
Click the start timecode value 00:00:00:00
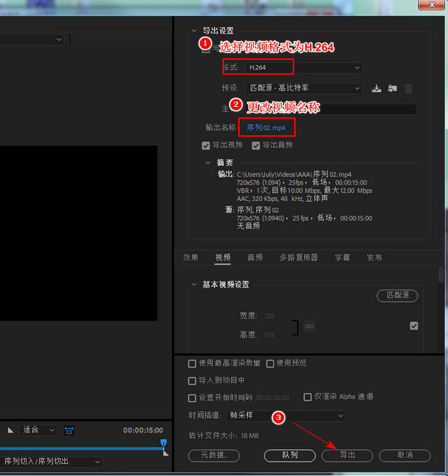point(273,398)
